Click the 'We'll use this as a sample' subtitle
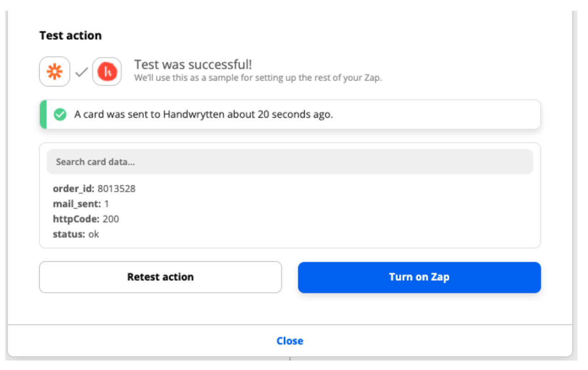 point(258,78)
